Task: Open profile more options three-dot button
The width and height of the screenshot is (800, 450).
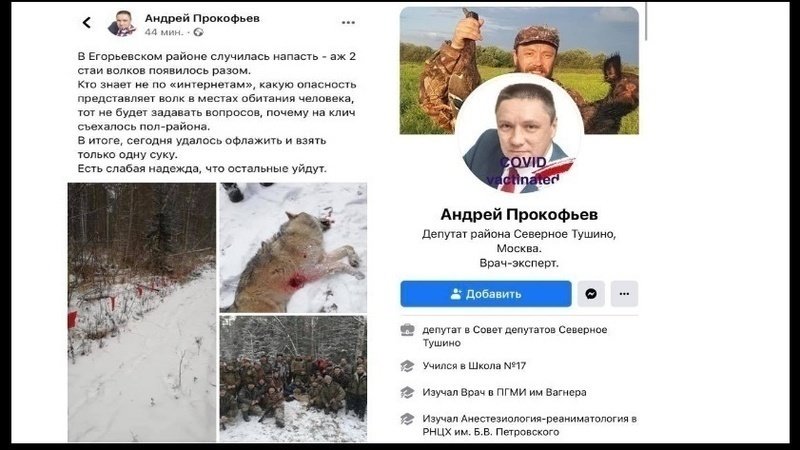Action: pos(624,294)
